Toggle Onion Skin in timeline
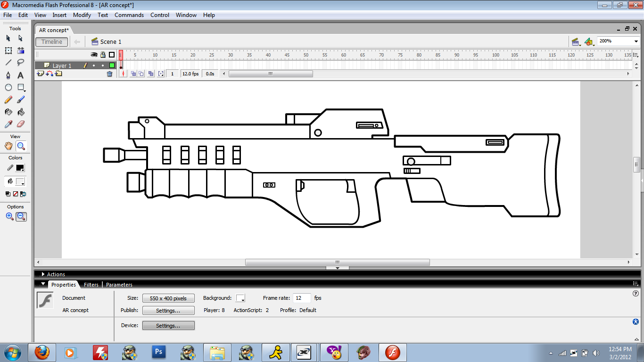Viewport: 644px width, 362px height. click(133, 74)
